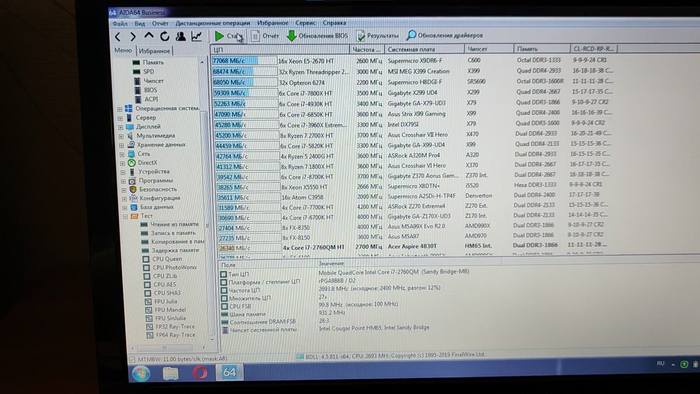The width and height of the screenshot is (700, 394).
Task: Select Чтение из памяти test
Action: pyautogui.click(x=174, y=224)
